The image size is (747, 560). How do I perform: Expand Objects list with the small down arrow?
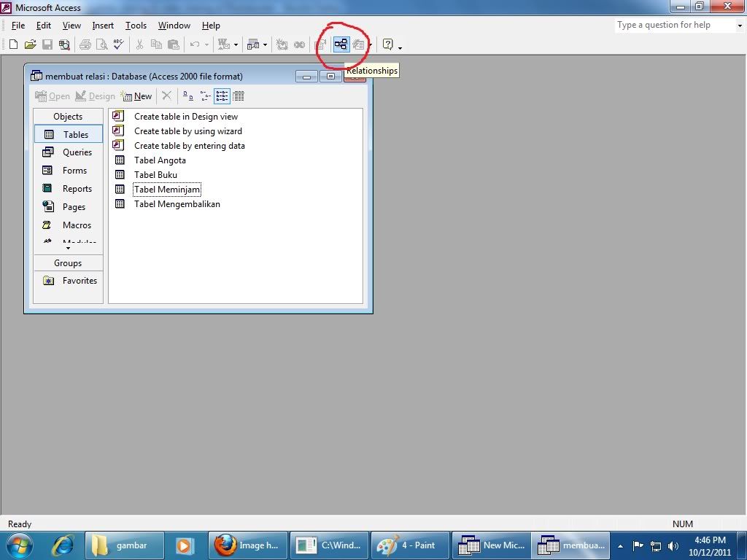[x=68, y=248]
